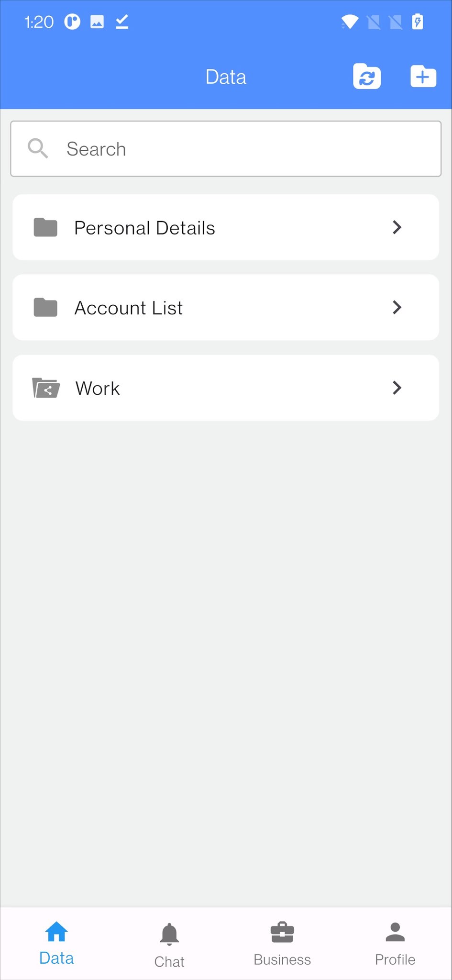The image size is (452, 980).
Task: Switch to the Profile tab label
Action: pos(395,959)
